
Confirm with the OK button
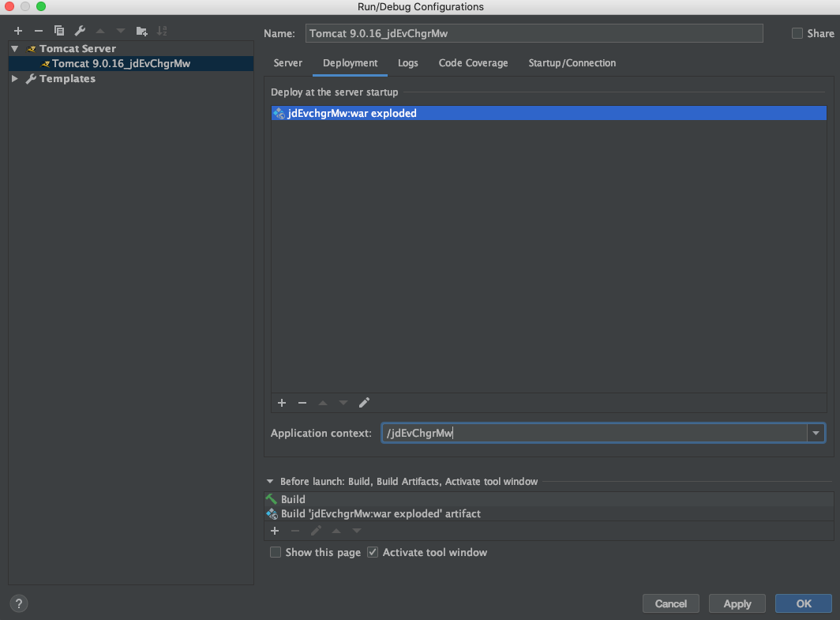[x=804, y=603]
